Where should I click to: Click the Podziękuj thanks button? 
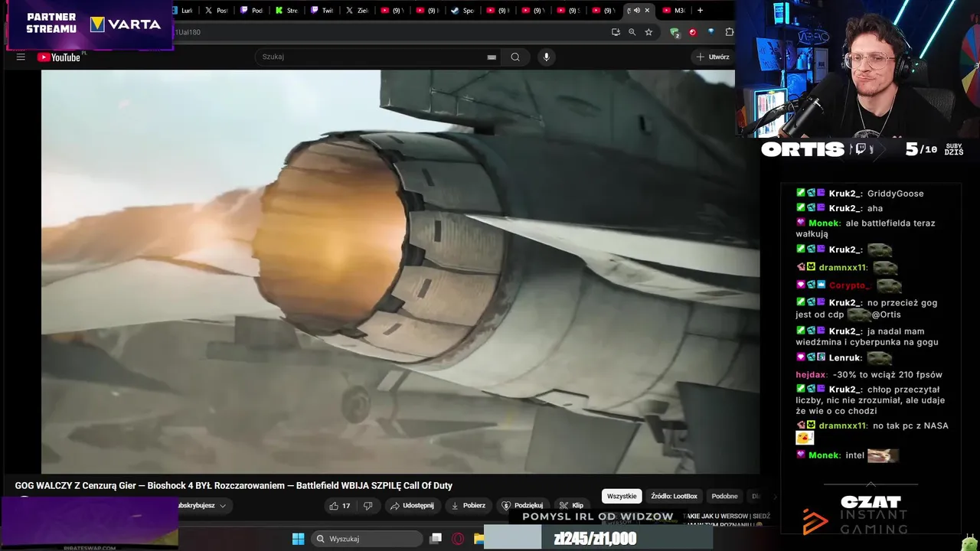pyautogui.click(x=522, y=506)
